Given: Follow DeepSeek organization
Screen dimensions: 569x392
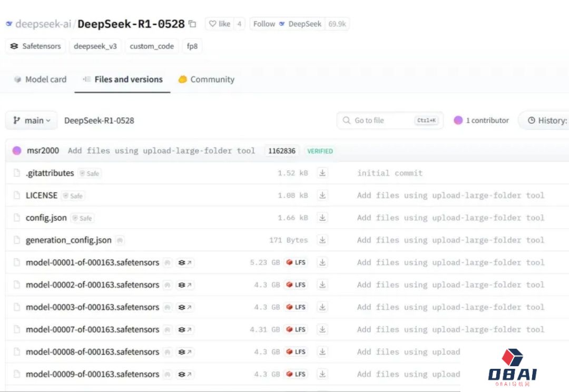Looking at the screenshot, I should pos(287,24).
